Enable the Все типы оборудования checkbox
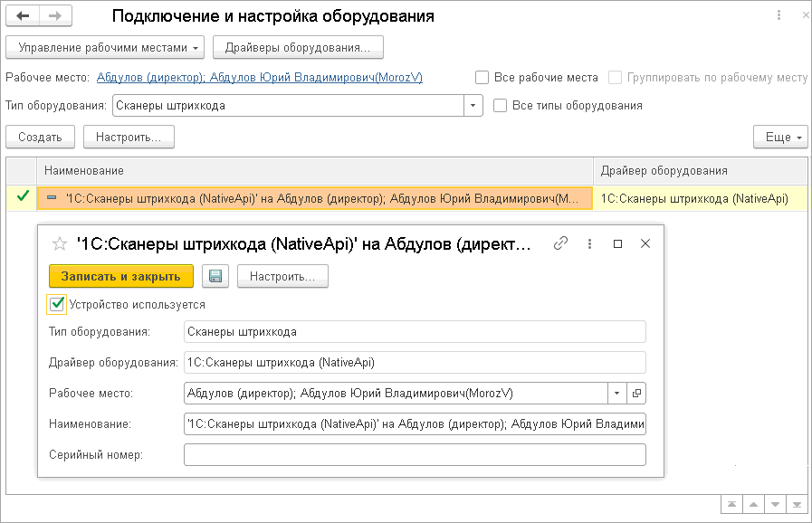The height and width of the screenshot is (523, 812). click(500, 106)
